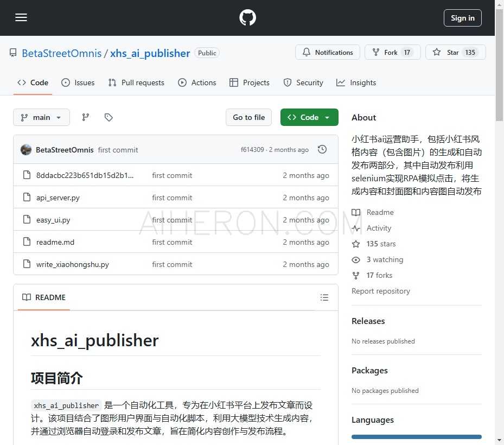The width and height of the screenshot is (504, 445).
Task: Open commit hash f614309
Action: tap(252, 150)
